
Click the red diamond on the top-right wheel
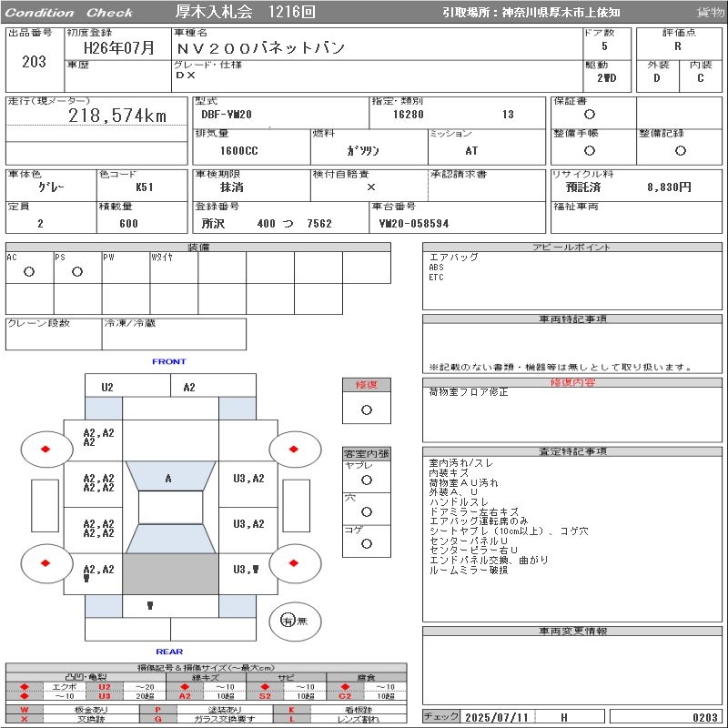pos(294,449)
